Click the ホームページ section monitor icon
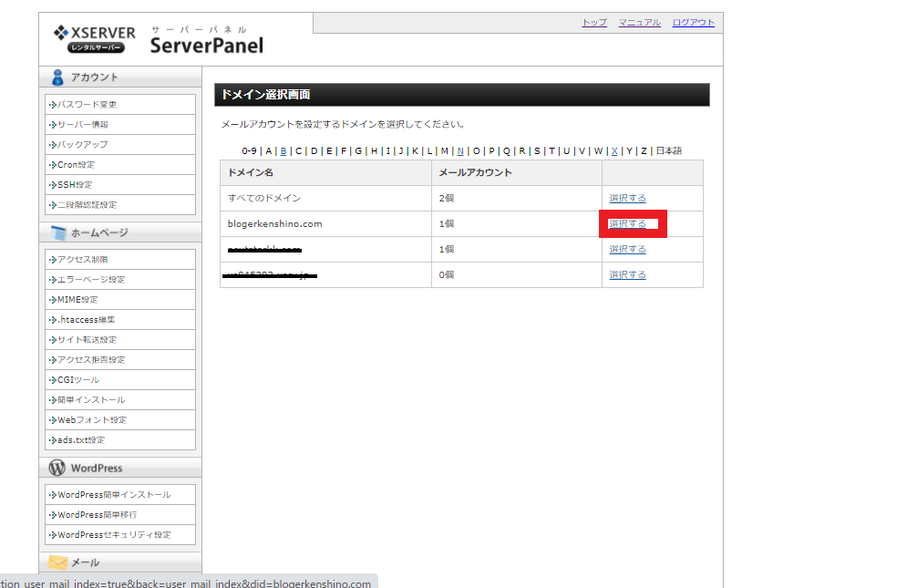Viewport: 897px width, 588px height. 58,233
